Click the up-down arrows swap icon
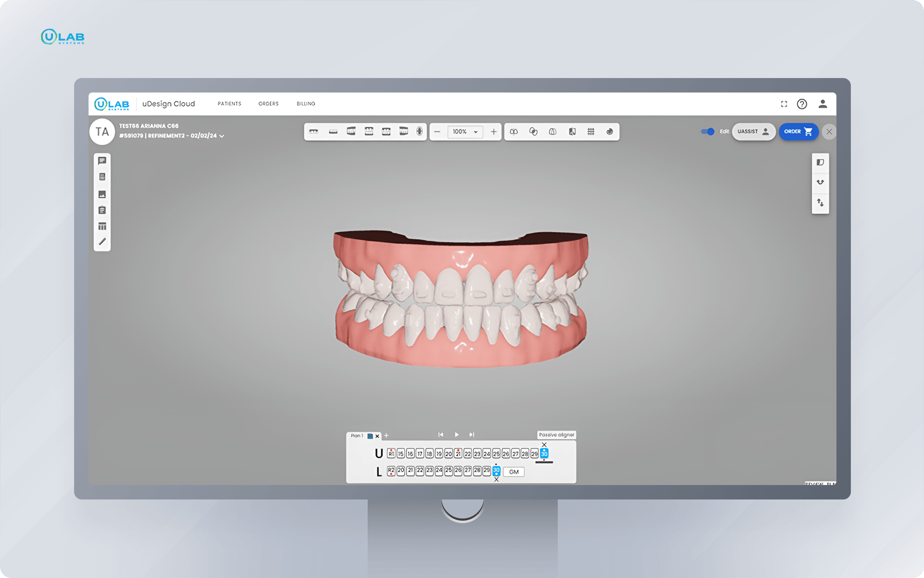Image resolution: width=924 pixels, height=578 pixels. click(x=821, y=203)
